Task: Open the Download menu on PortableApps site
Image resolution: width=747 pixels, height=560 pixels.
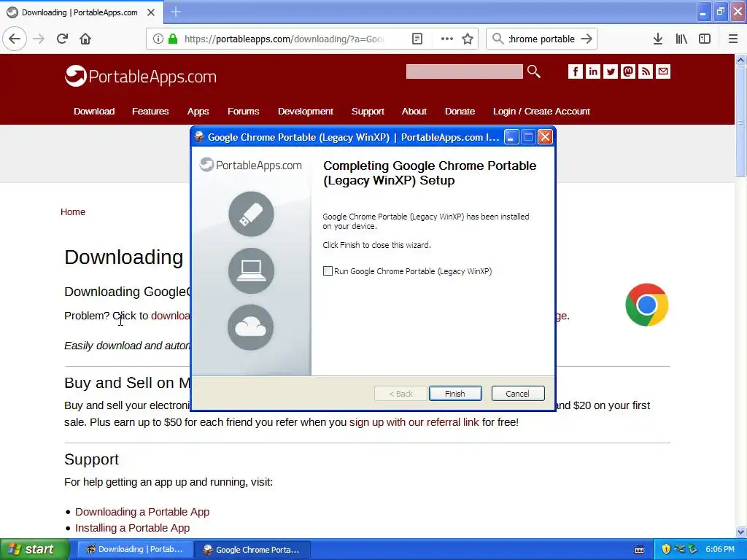Action: (x=94, y=111)
